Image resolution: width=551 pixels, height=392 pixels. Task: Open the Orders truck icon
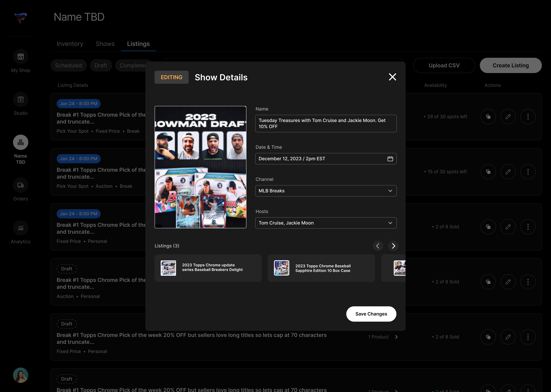(x=21, y=185)
